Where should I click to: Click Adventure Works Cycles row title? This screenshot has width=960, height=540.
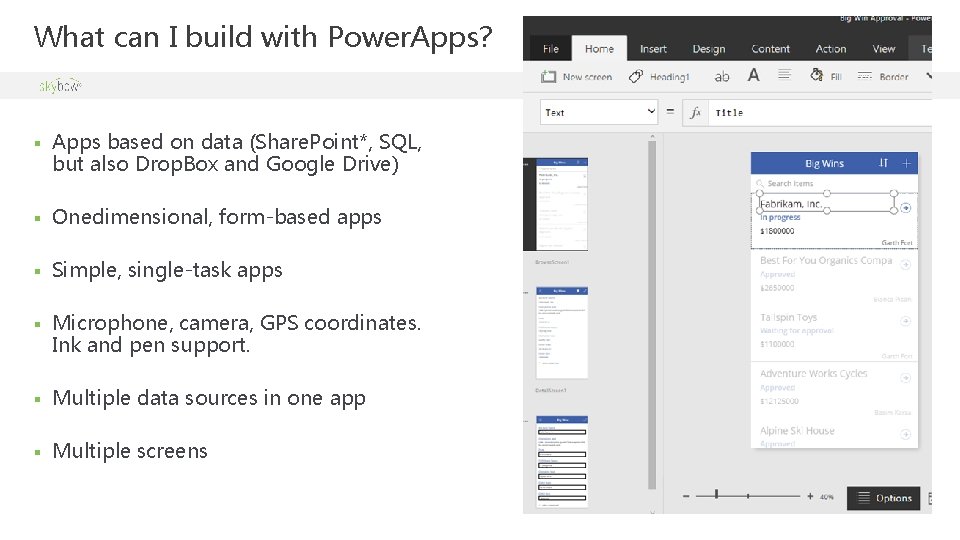(x=814, y=373)
